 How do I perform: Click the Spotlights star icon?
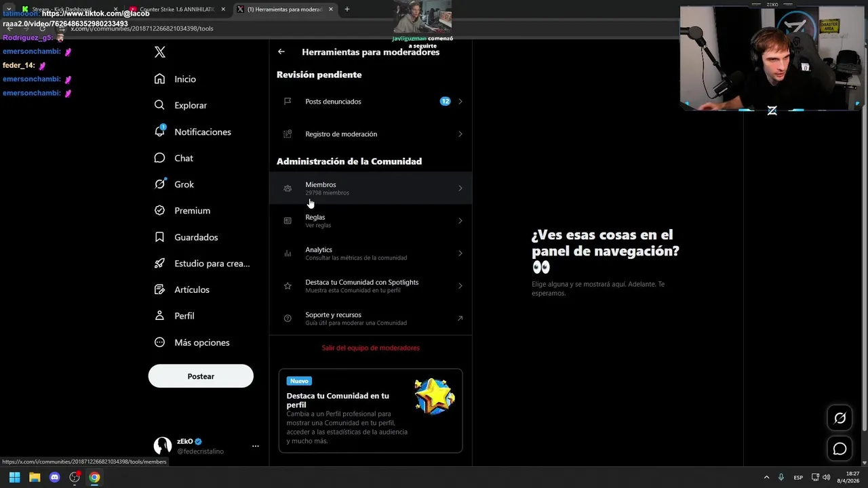288,286
